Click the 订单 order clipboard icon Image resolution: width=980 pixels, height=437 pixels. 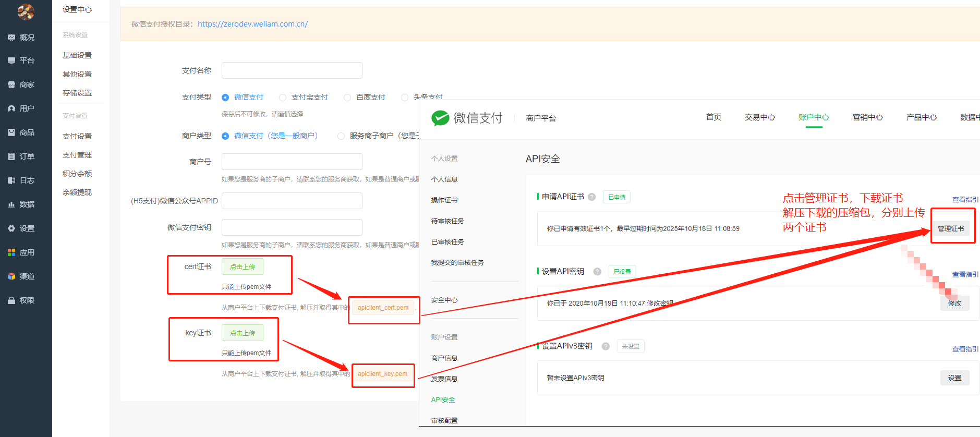tap(11, 156)
